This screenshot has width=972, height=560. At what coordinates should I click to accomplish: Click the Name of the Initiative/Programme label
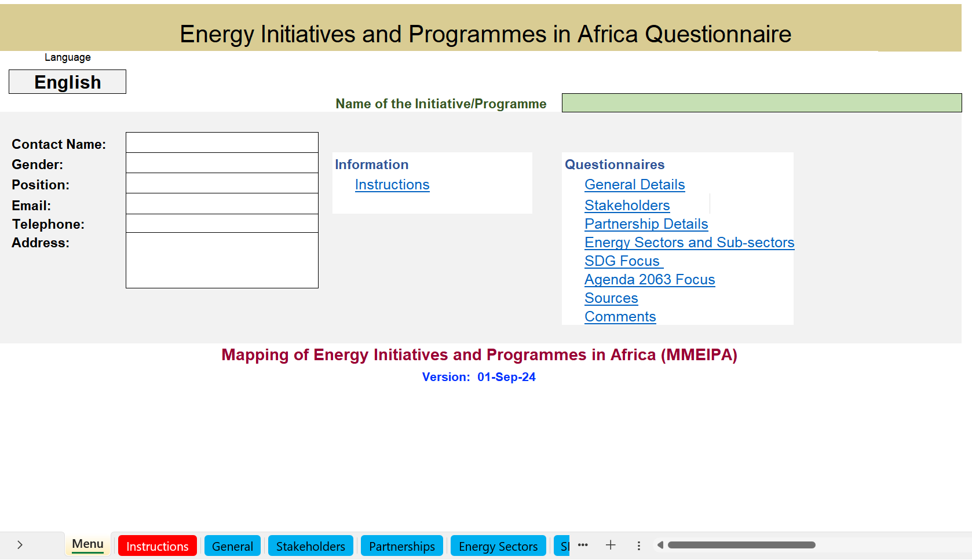point(441,104)
